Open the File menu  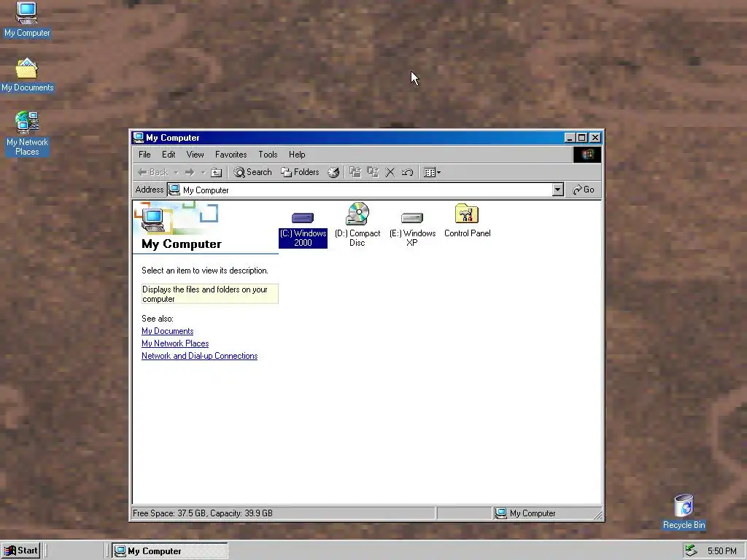(x=144, y=155)
